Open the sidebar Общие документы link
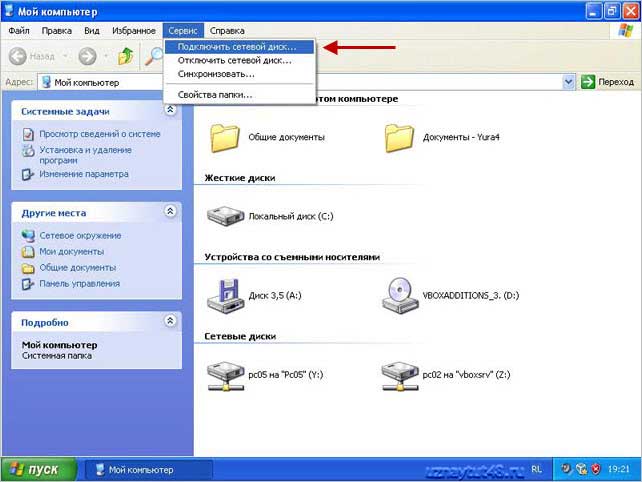The height and width of the screenshot is (482, 642). [x=78, y=267]
